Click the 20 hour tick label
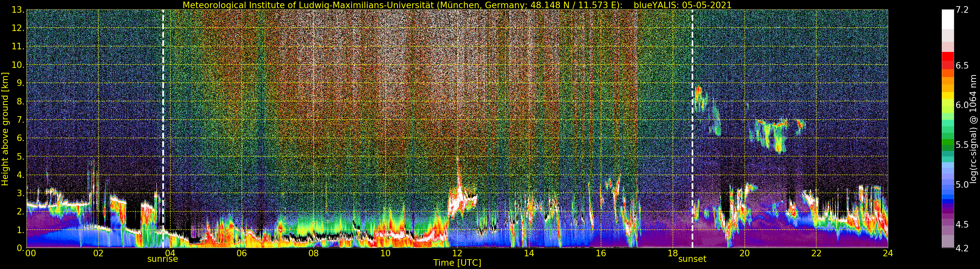Viewport: 980px width, 269px height. (x=744, y=253)
